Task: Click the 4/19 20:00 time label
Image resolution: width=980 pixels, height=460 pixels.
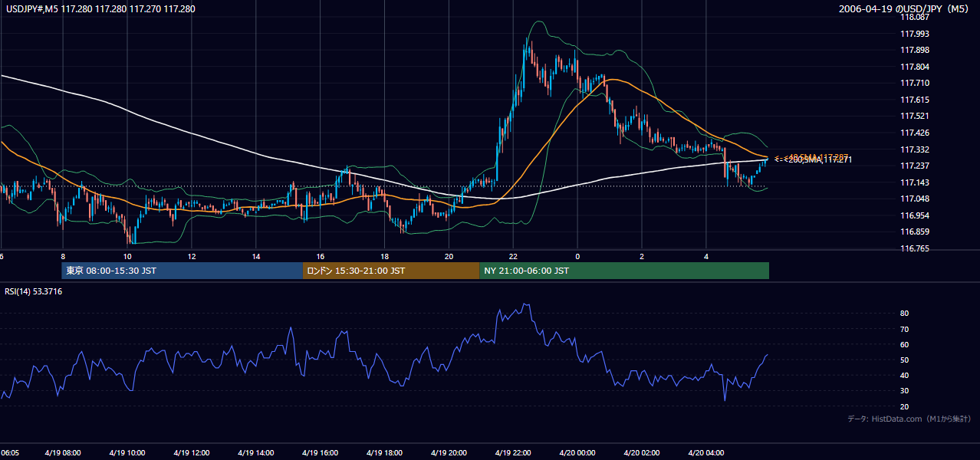Action: [449, 452]
